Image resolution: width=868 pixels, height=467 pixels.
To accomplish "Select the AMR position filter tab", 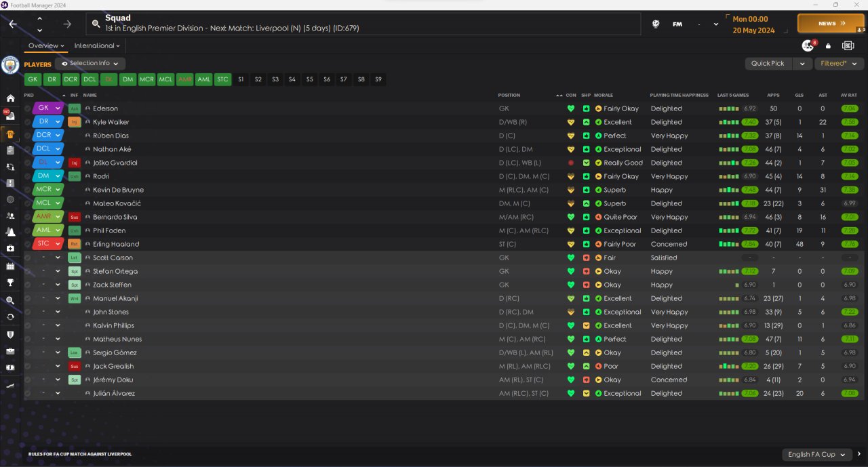I will [x=184, y=79].
